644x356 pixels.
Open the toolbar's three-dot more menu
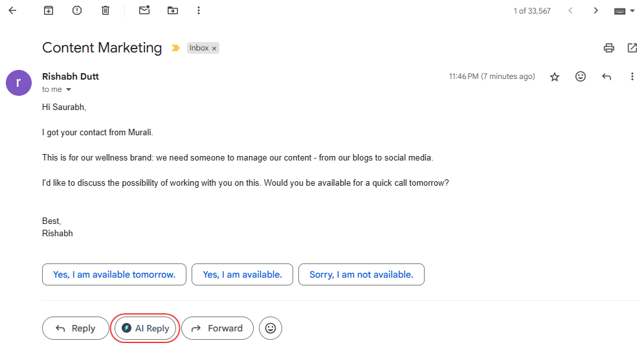pyautogui.click(x=199, y=10)
